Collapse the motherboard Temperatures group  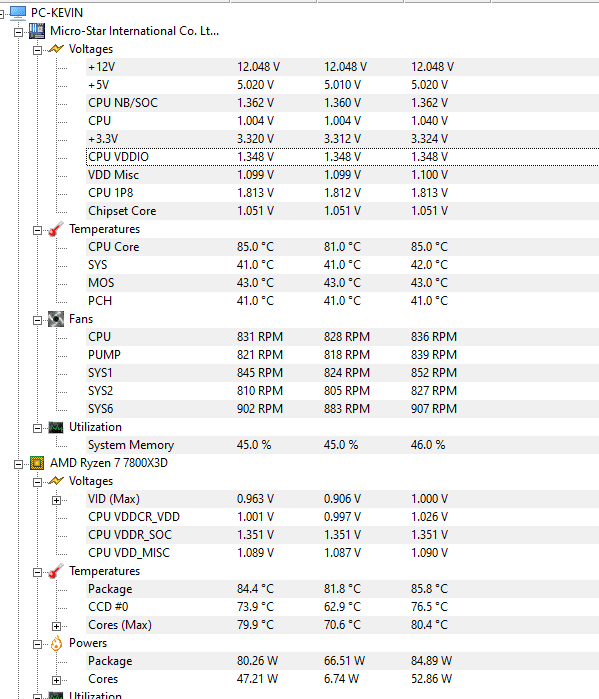pos(37,230)
